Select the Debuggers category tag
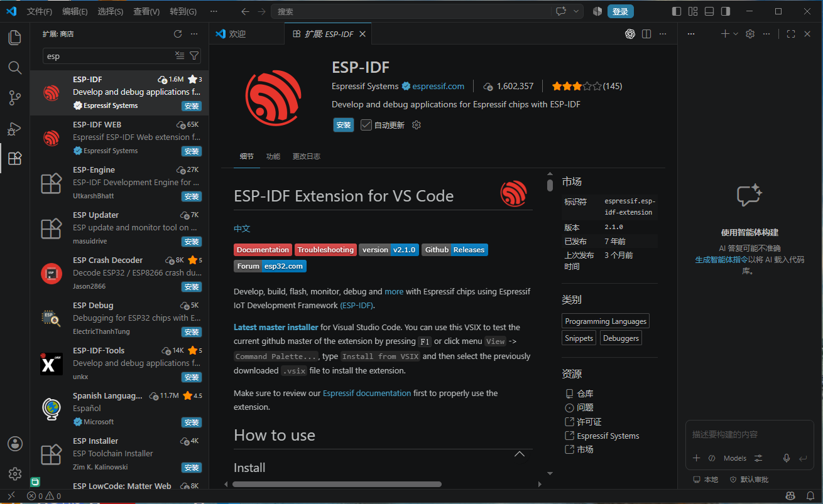Screen dimensions: 823x504 tap(621, 338)
